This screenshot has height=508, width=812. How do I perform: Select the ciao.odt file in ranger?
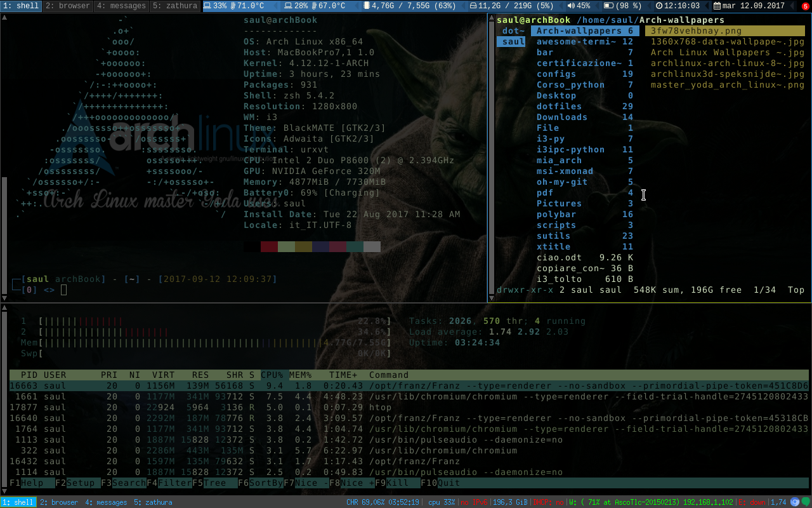tap(585, 257)
